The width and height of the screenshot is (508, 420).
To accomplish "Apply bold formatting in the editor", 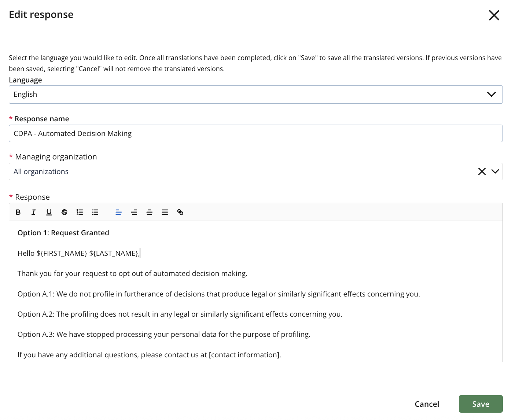I will coord(18,212).
